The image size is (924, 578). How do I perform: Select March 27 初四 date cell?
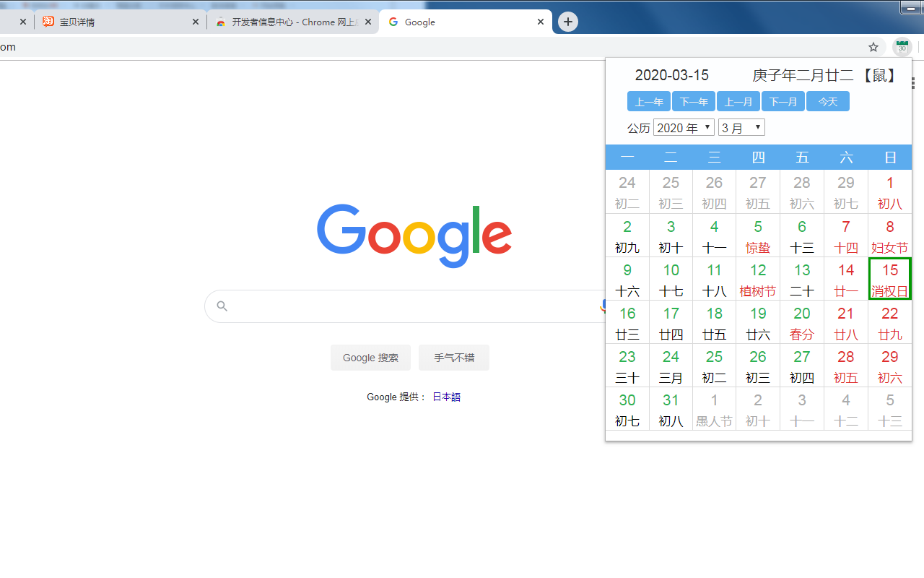[802, 366]
